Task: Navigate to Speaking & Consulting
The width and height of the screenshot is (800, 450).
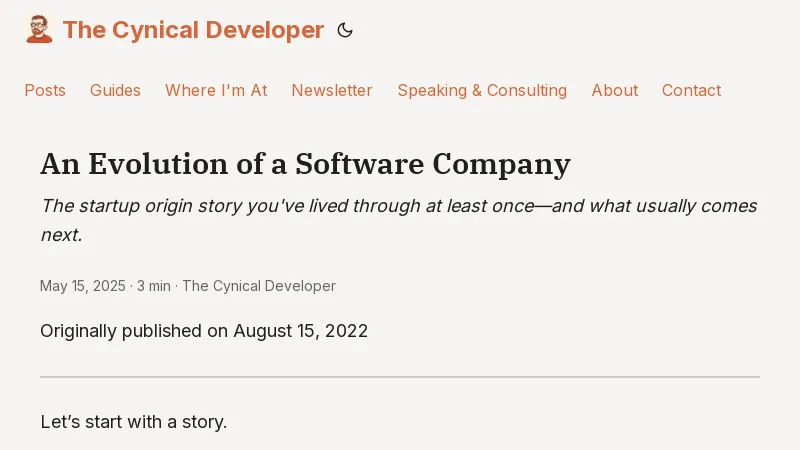Action: tap(482, 90)
